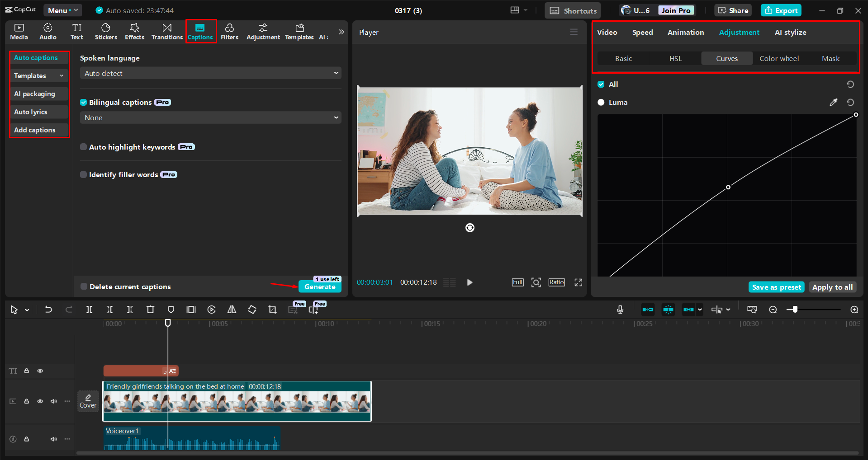Switch to the HSL tab
The width and height of the screenshot is (868, 460).
(675, 58)
